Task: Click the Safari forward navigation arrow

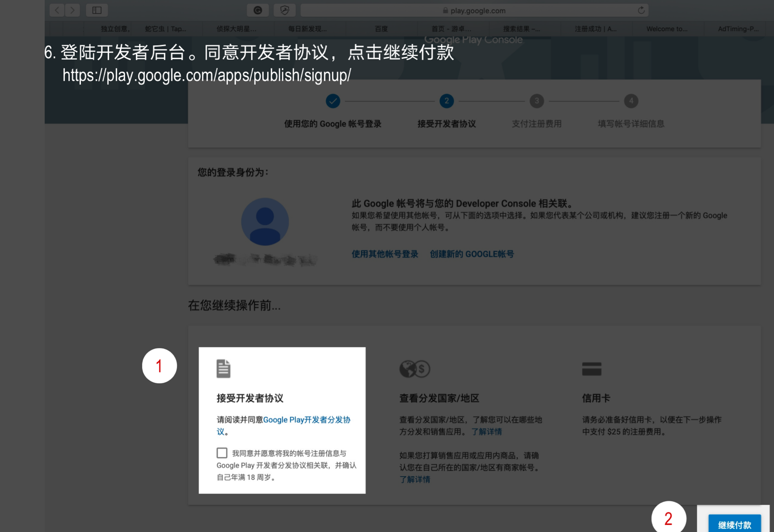Action: pos(72,10)
